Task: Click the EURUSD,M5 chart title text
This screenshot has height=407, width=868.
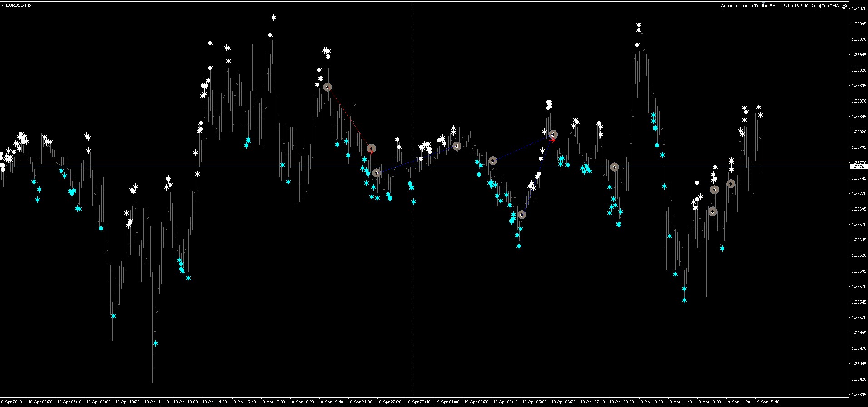Action: tap(19, 5)
